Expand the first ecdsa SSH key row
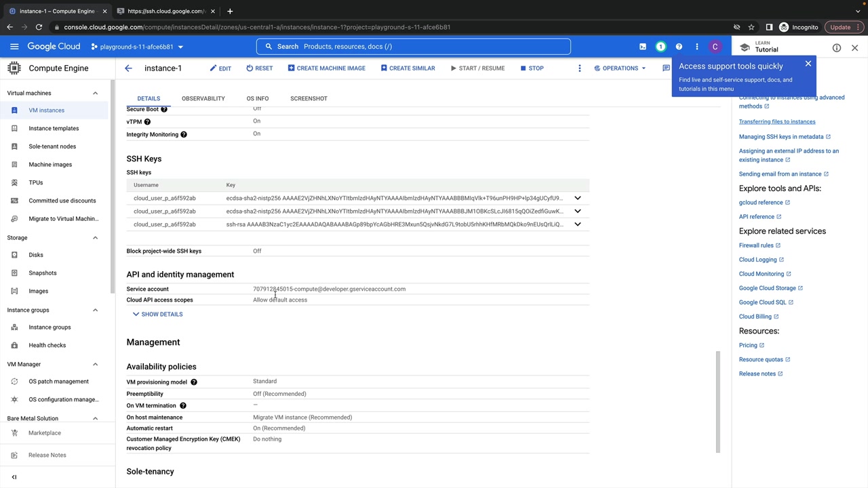The image size is (868, 488). (578, 199)
